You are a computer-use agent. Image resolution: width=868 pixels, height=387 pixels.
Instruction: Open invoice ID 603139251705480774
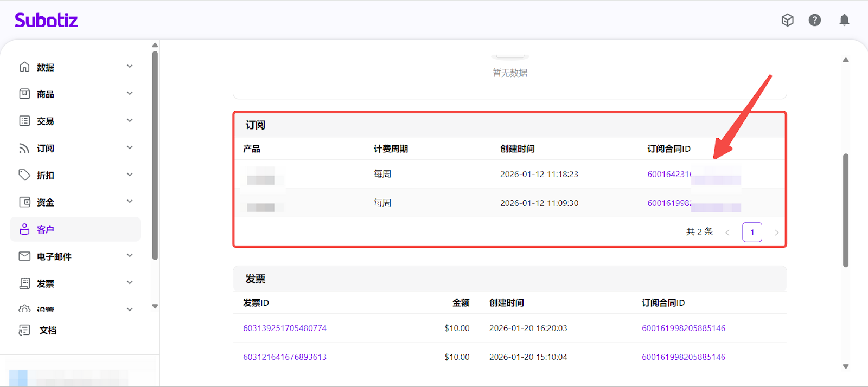click(285, 328)
